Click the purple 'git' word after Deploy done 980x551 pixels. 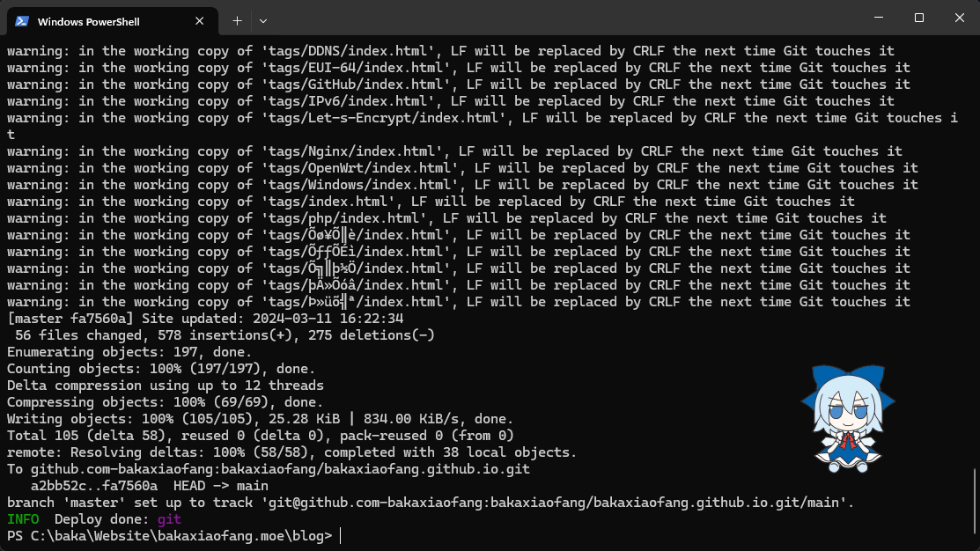pyautogui.click(x=169, y=519)
